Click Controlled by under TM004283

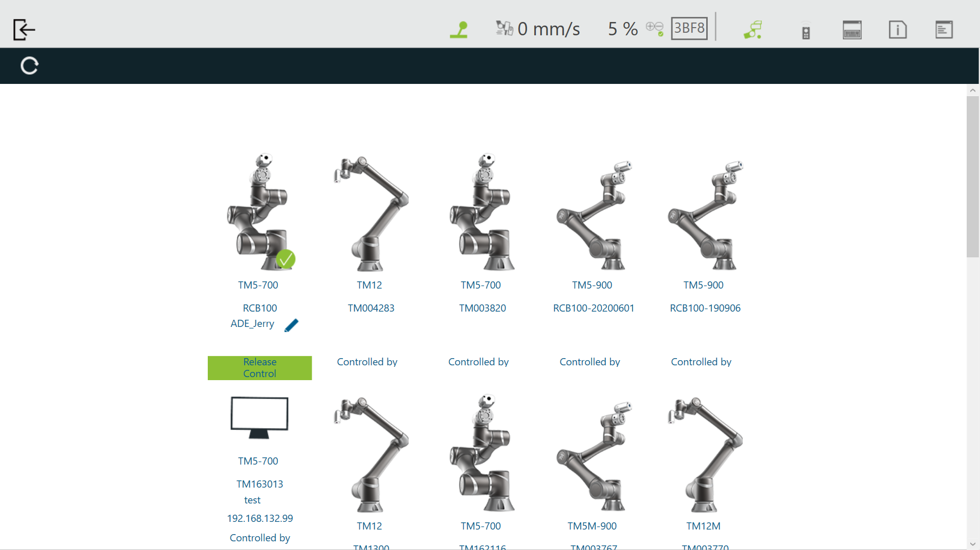click(x=367, y=362)
